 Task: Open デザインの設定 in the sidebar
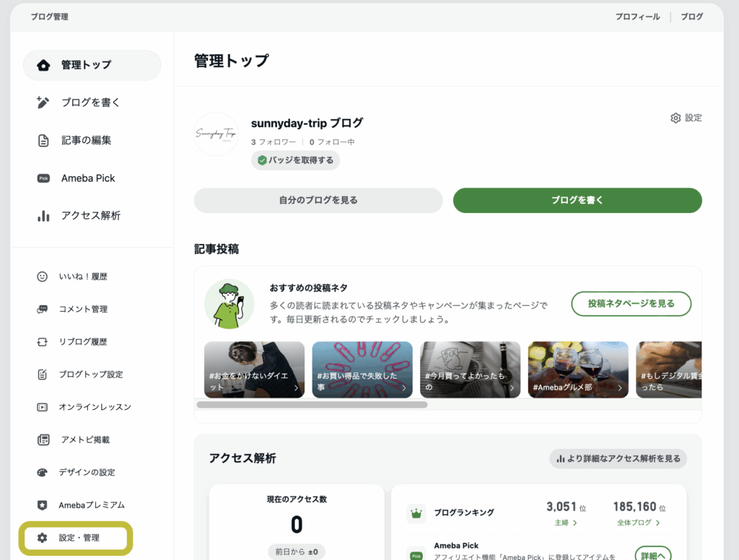pyautogui.click(x=87, y=473)
